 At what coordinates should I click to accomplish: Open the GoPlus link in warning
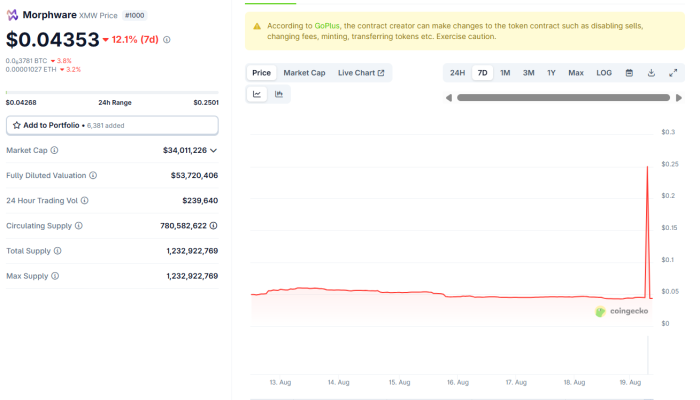(x=326, y=24)
